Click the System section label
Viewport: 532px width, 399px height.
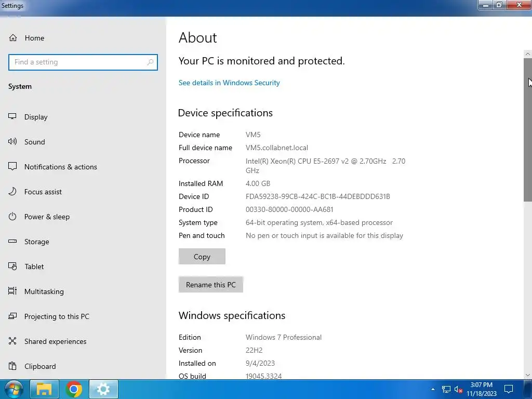20,87
